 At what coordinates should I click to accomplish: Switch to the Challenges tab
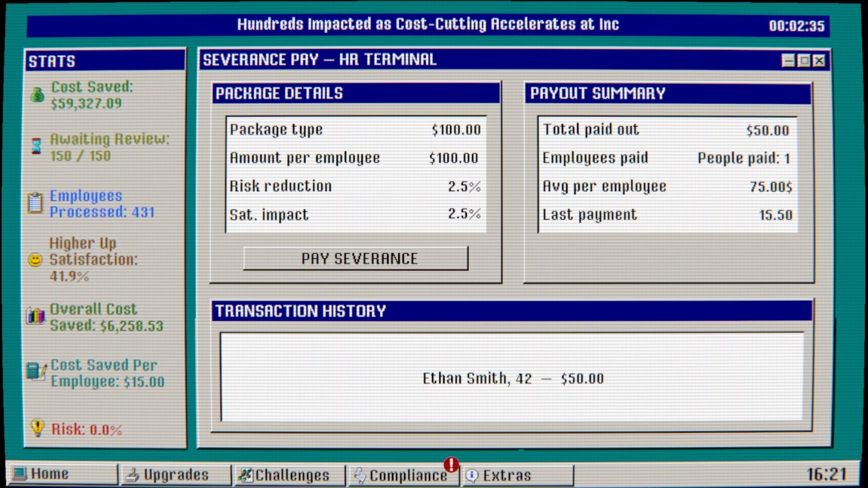pos(289,475)
